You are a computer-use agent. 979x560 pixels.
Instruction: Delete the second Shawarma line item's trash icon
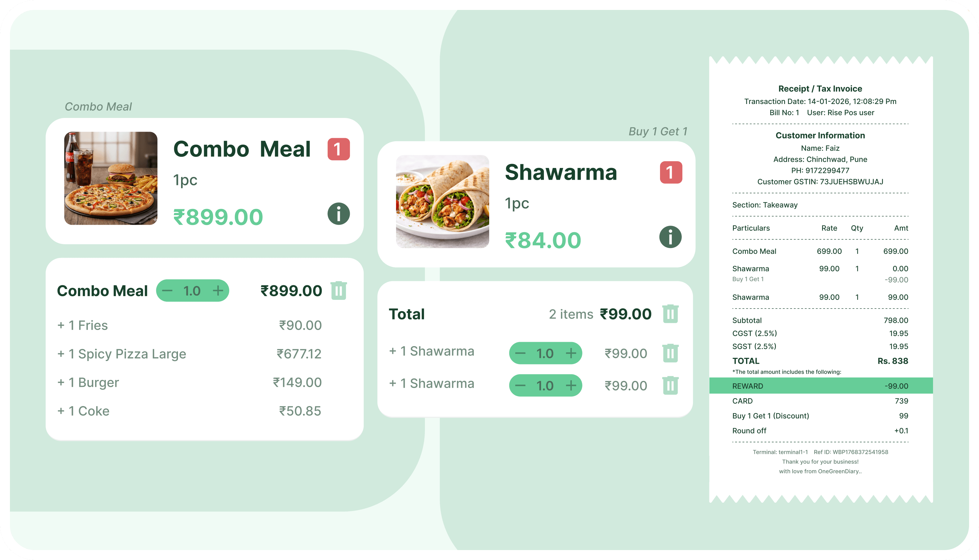pyautogui.click(x=671, y=385)
